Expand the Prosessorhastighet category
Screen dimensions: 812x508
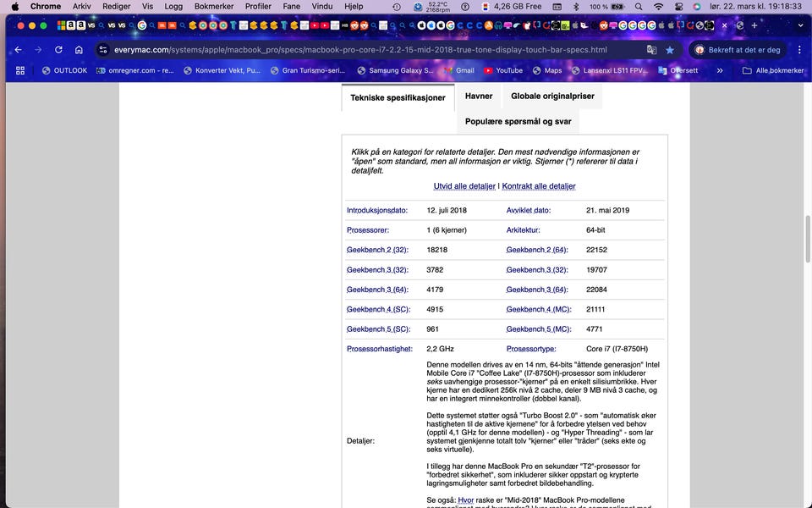tap(380, 349)
